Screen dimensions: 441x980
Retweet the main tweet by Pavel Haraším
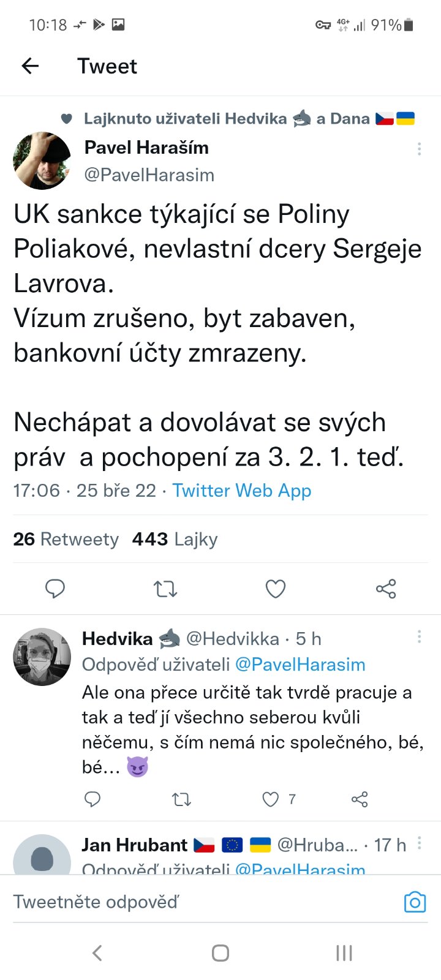point(165,589)
